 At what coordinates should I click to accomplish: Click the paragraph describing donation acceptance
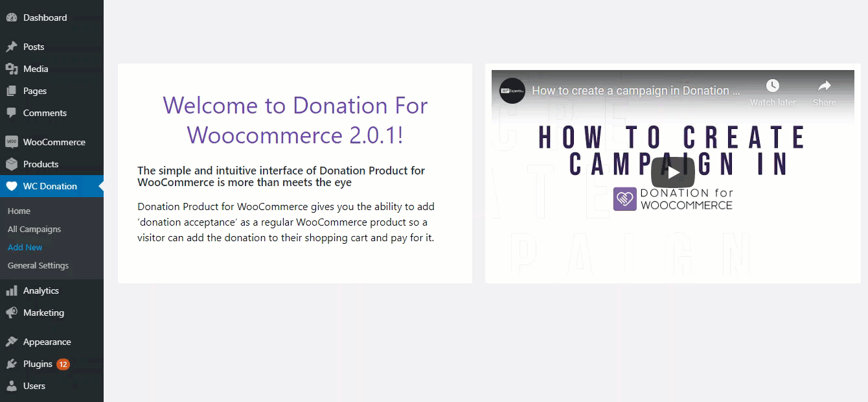[286, 222]
